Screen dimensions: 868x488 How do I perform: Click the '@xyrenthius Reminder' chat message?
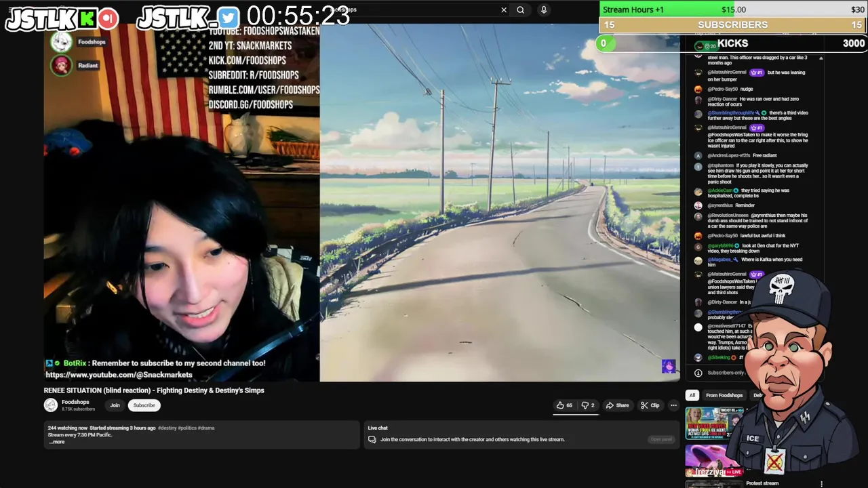point(731,205)
